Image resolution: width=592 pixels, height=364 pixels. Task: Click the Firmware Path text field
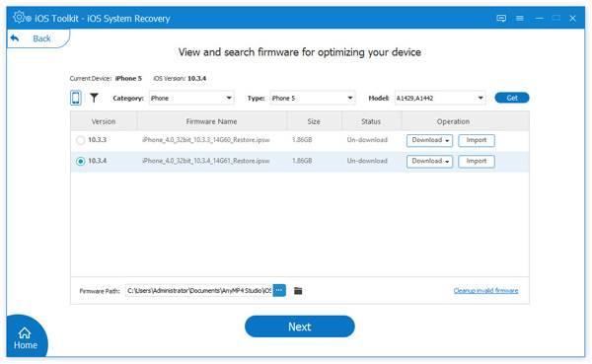point(199,290)
